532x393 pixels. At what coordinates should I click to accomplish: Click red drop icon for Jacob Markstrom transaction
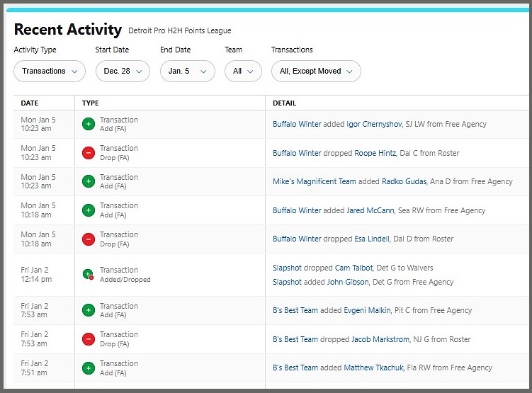[89, 339]
